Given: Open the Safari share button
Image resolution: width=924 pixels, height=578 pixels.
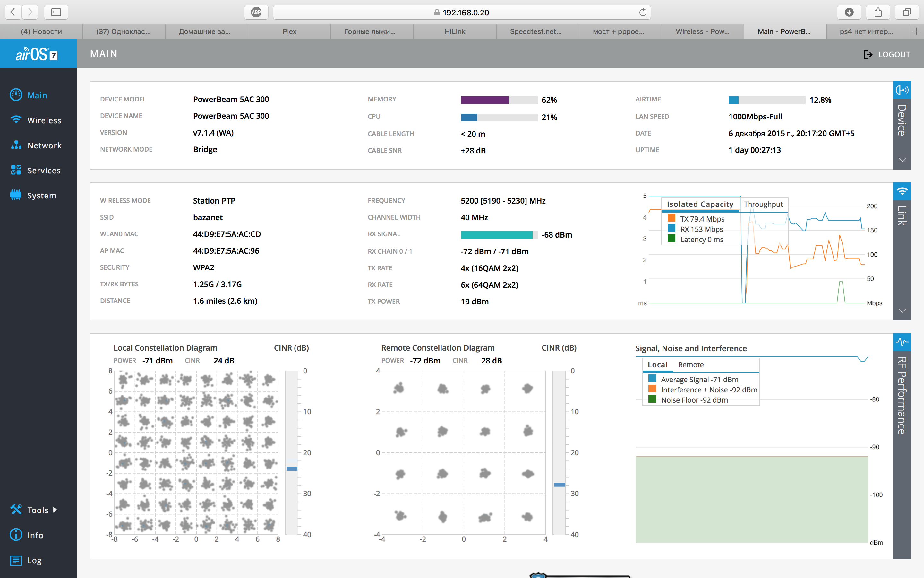Looking at the screenshot, I should pyautogui.click(x=878, y=12).
